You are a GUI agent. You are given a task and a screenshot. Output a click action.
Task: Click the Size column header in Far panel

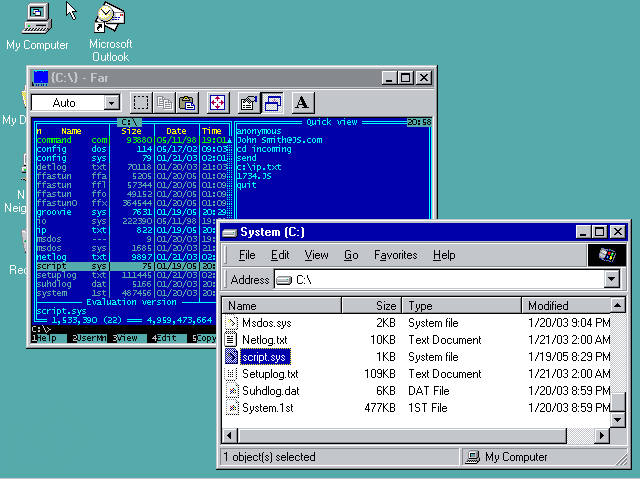[x=131, y=131]
